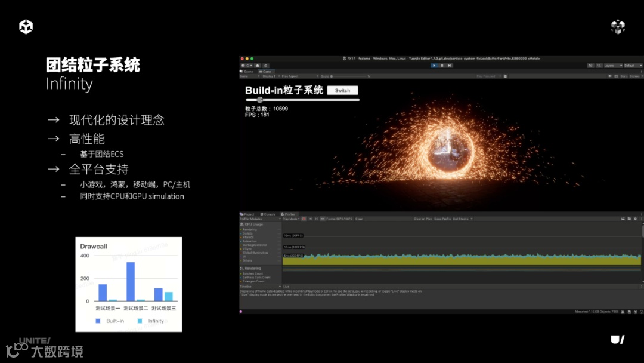Image resolution: width=644 pixels, height=363 pixels.
Task: Toggle the GarbageCollector category
Action: click(x=254, y=245)
